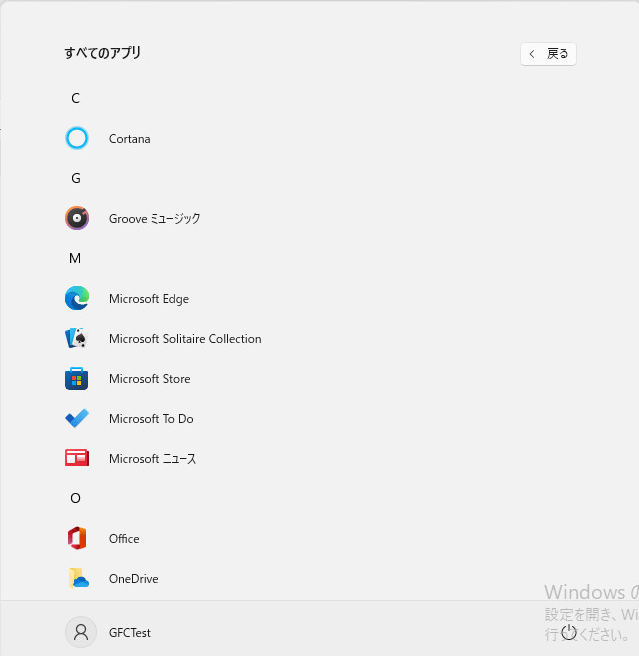Screen dimensions: 639x656
Task: Open the Microsoft ニュース red icon
Action: pyautogui.click(x=77, y=458)
